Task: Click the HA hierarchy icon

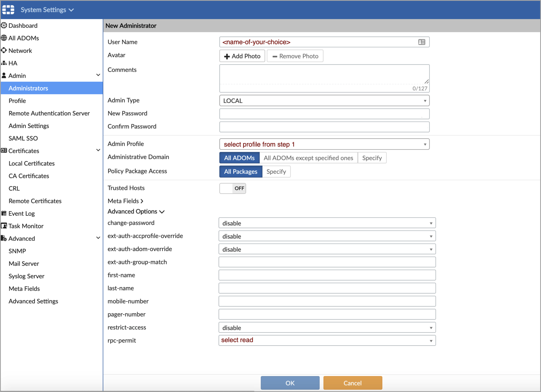Action: tap(4, 63)
